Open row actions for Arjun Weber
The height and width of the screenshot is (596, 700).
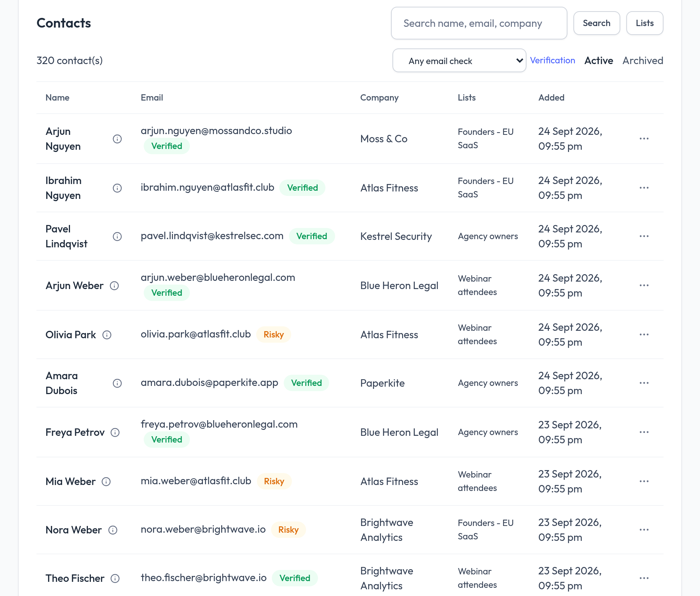[644, 285]
